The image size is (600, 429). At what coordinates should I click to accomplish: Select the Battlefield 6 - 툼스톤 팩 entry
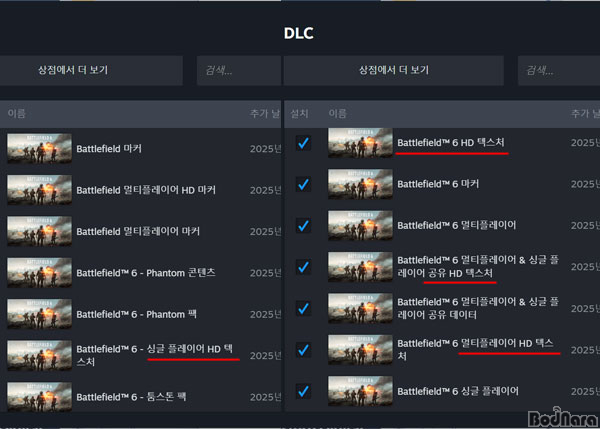pyautogui.click(x=140, y=397)
